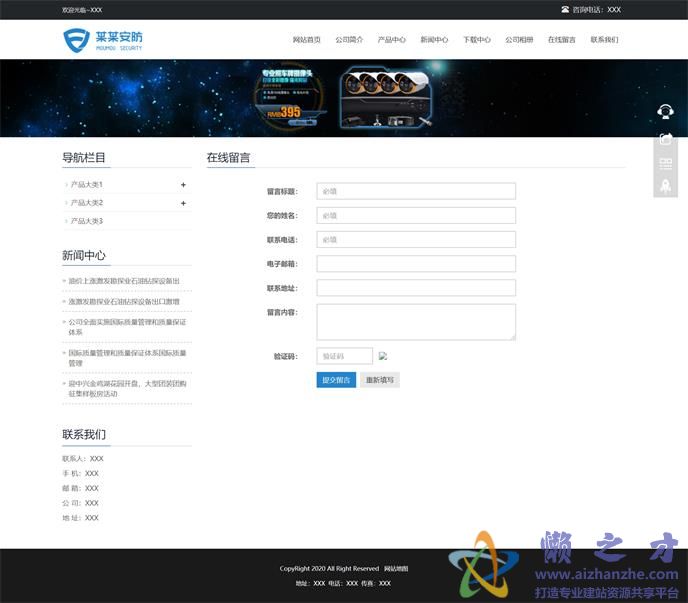
Task: Click the 欢迎光临 welcome text in top bar
Action: pos(82,10)
